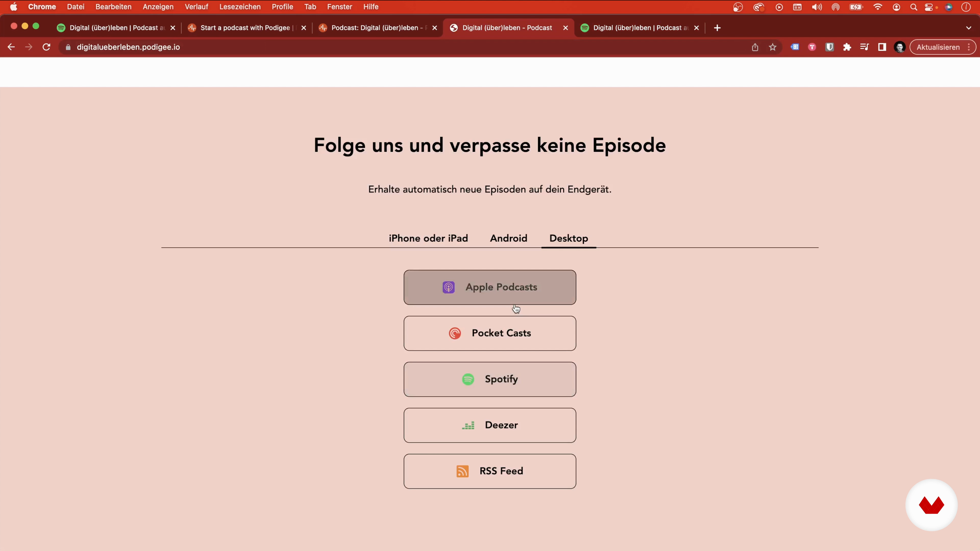Open a new tab with the plus button

717,28
